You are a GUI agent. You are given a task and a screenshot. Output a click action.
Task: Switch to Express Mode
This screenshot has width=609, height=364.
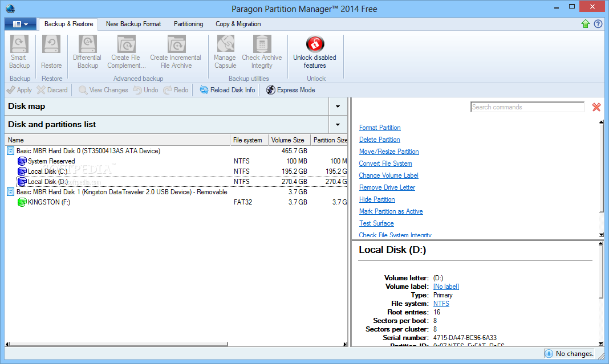point(290,90)
